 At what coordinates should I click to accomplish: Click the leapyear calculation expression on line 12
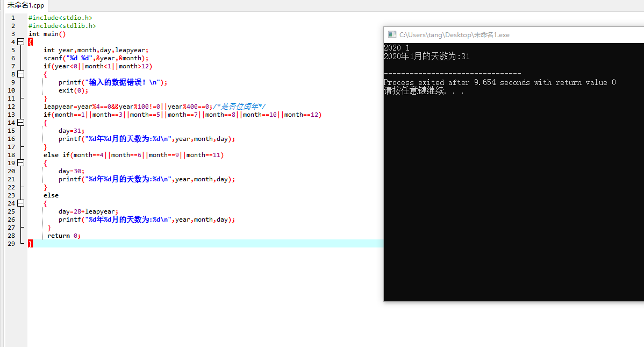[128, 107]
